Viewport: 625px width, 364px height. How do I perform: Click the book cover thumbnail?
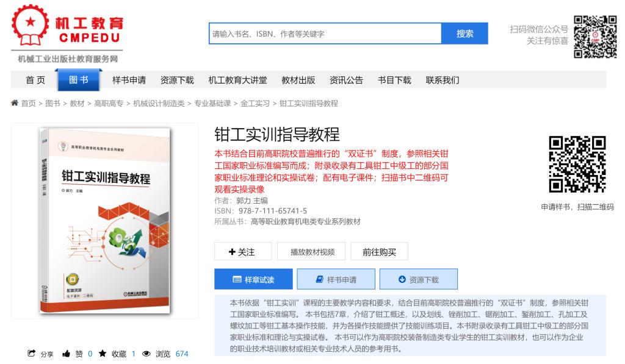[x=104, y=220]
